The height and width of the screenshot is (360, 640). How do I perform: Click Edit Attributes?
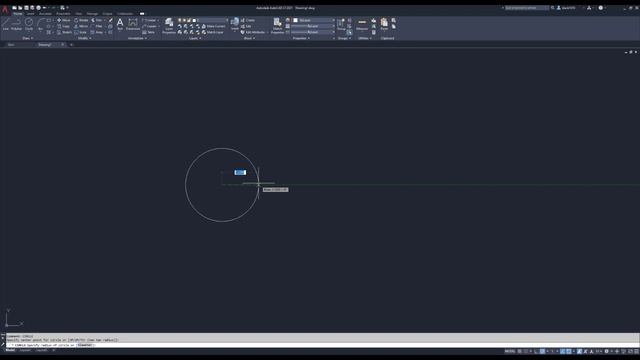pyautogui.click(x=253, y=32)
